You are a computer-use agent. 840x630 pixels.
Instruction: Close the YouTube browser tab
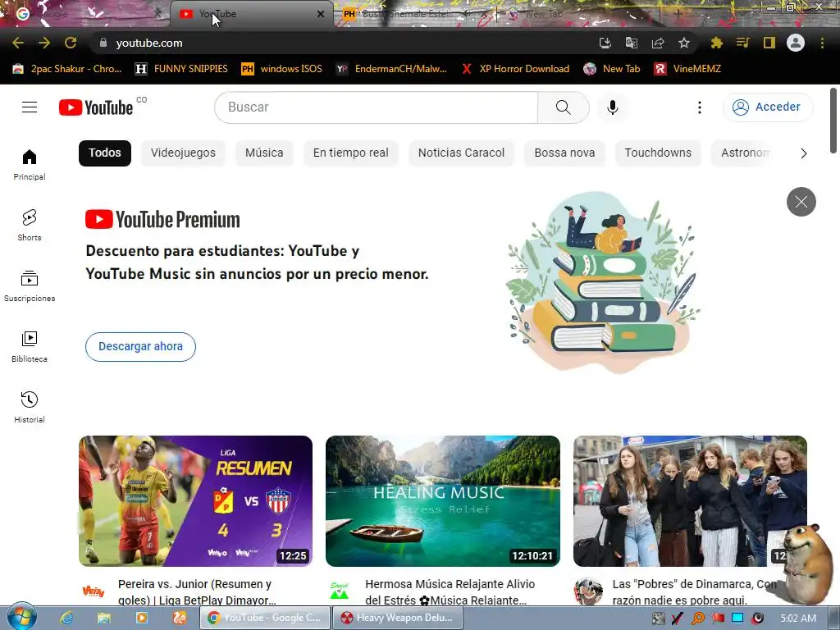point(321,14)
